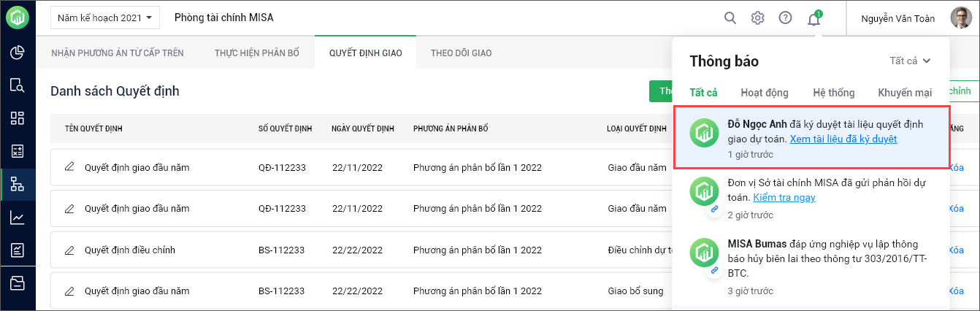Select the calculator sidebar icon
Viewport: 980px width, 311px height.
(18, 151)
